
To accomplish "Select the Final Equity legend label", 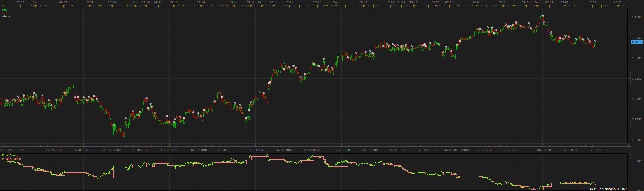I will pyautogui.click(x=10, y=155).
